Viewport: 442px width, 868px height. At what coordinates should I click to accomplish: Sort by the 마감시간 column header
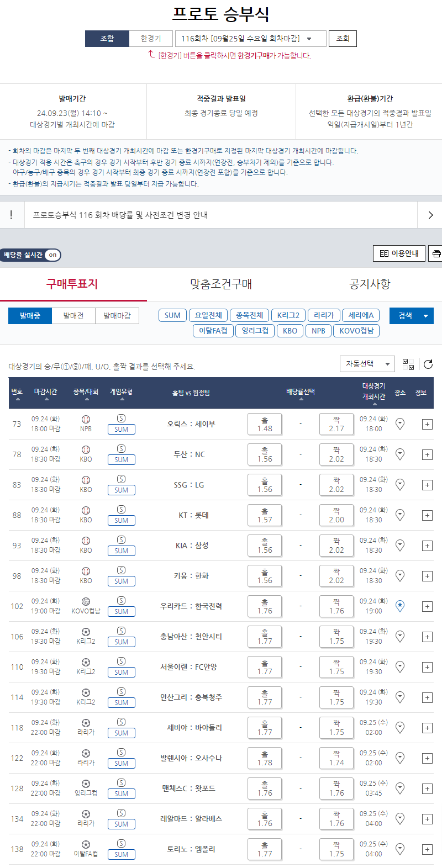click(x=46, y=392)
